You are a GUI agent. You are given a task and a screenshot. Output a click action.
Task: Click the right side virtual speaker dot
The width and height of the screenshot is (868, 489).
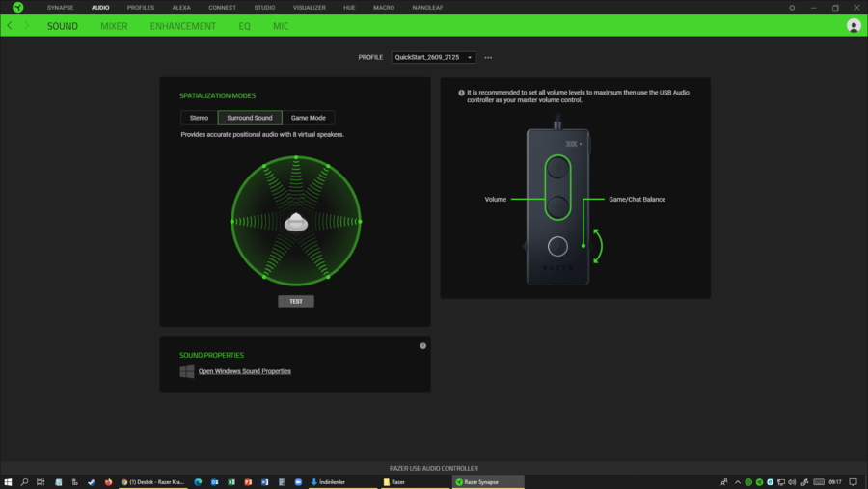[360, 222]
